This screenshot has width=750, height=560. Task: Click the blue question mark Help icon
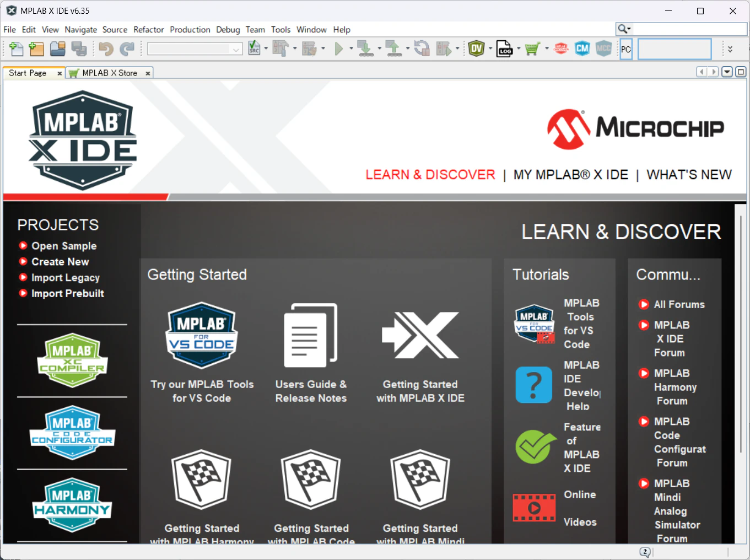[x=533, y=385]
